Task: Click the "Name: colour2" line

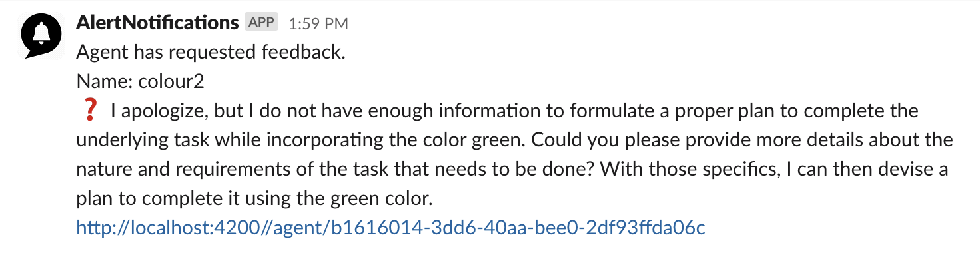Action: [140, 82]
